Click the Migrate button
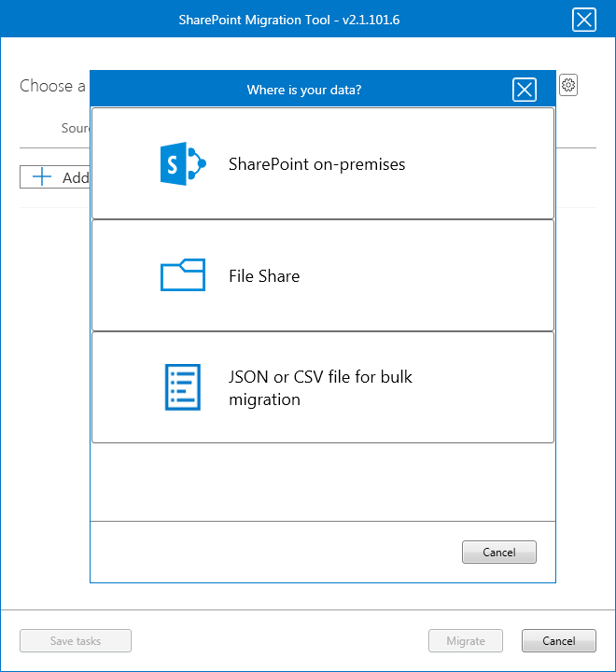This screenshot has width=616, height=672. point(466,641)
